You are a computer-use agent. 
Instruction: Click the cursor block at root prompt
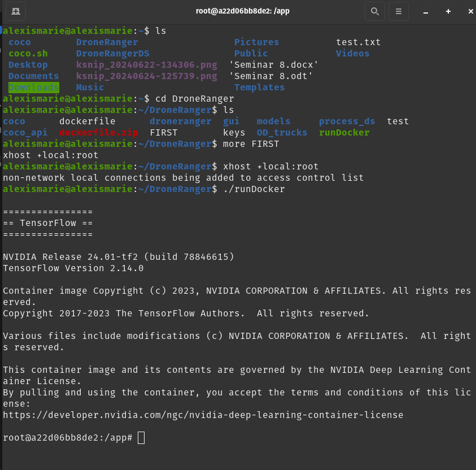(141, 438)
